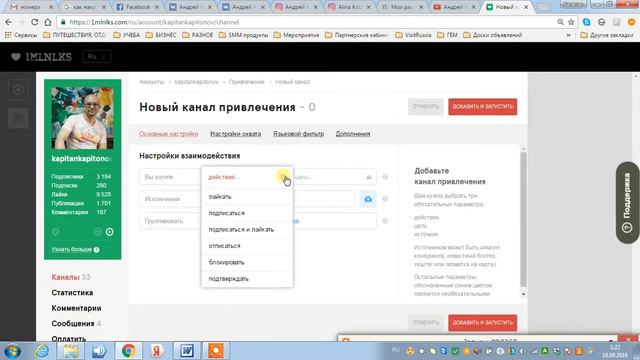This screenshot has height=360, width=640.
Task: Open 'Статистика' sidebar item
Action: tap(72, 293)
